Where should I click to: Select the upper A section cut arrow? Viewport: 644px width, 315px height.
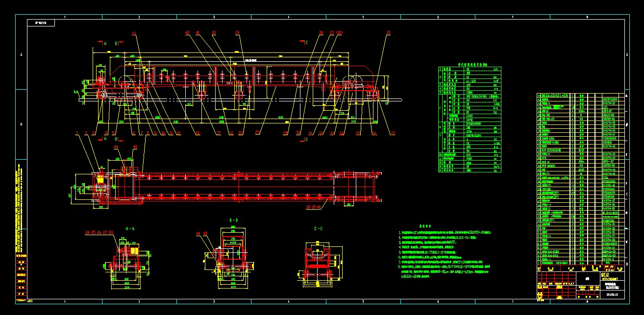(101, 43)
